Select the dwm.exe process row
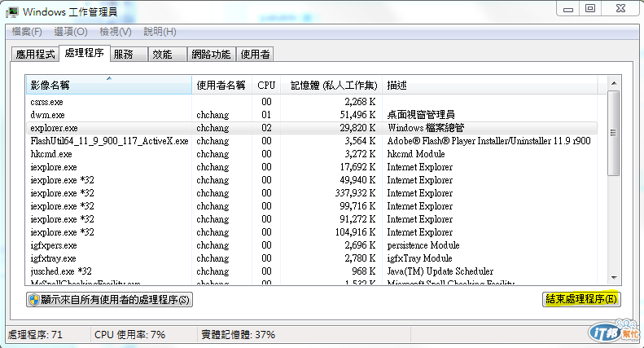 point(312,115)
